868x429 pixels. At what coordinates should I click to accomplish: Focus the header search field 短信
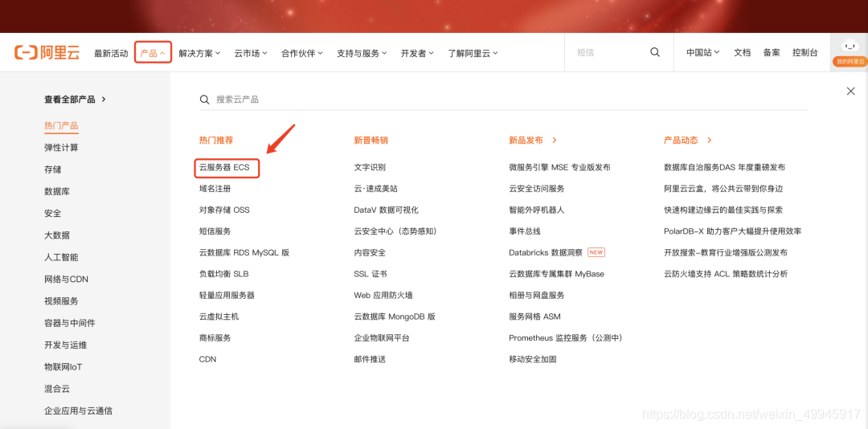[x=609, y=52]
